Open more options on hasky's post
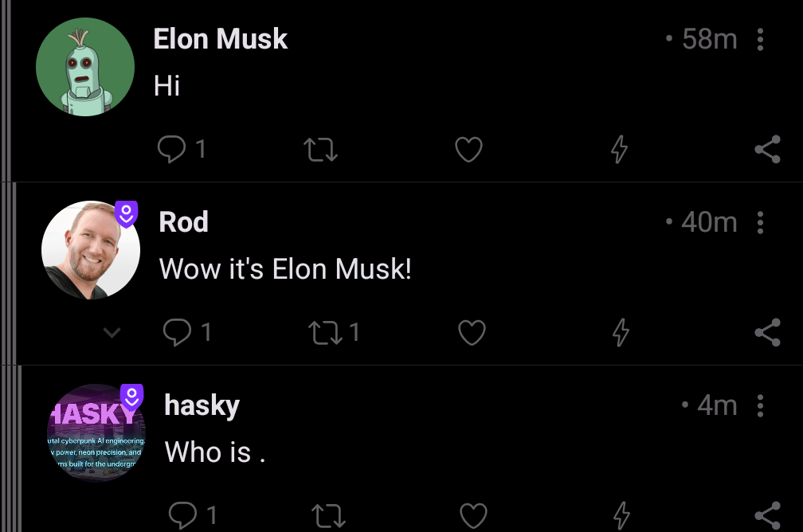This screenshot has width=803, height=532. [760, 405]
